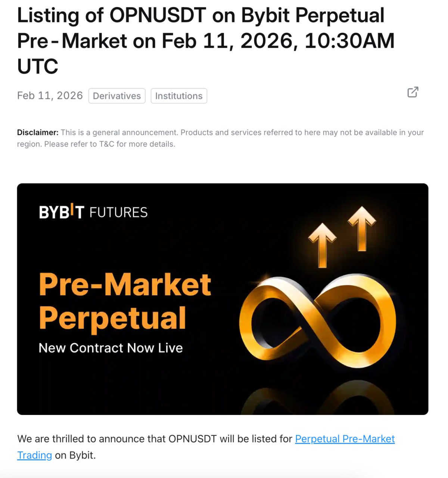Screen dimensions: 448x478
Task: Follow the Perpetual Pre-Market Trading link
Action: point(345,439)
